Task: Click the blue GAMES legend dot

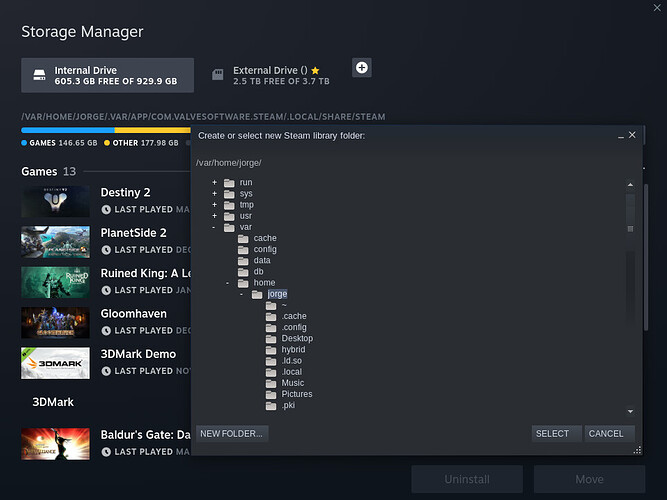Action: (x=24, y=143)
